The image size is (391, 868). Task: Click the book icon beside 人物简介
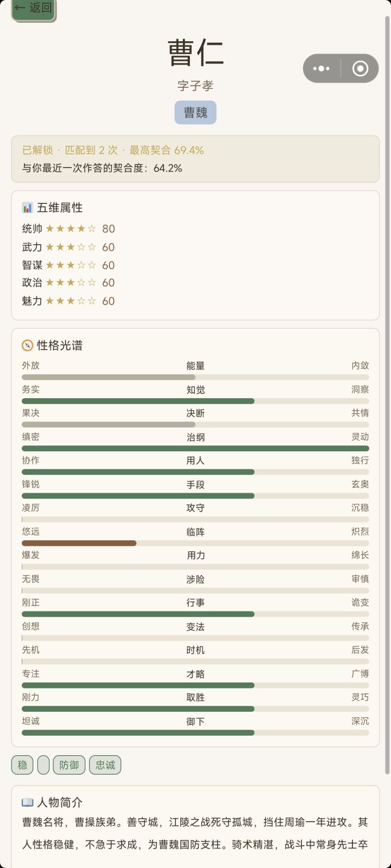pyautogui.click(x=27, y=802)
